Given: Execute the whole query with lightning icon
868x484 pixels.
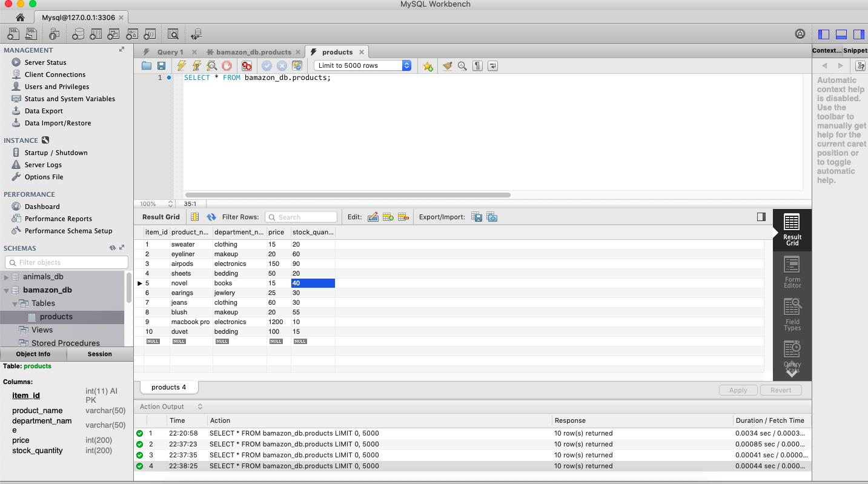Looking at the screenshot, I should point(182,65).
